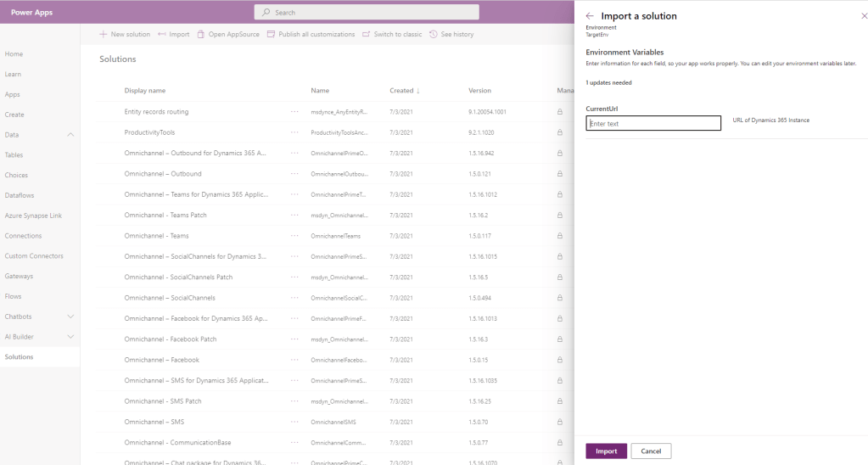868x465 pixels.
Task: Click the back arrow in Import panel
Action: point(590,16)
